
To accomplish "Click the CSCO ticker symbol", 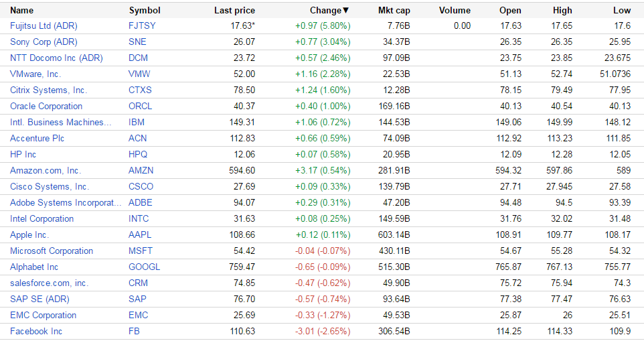I will tap(141, 186).
